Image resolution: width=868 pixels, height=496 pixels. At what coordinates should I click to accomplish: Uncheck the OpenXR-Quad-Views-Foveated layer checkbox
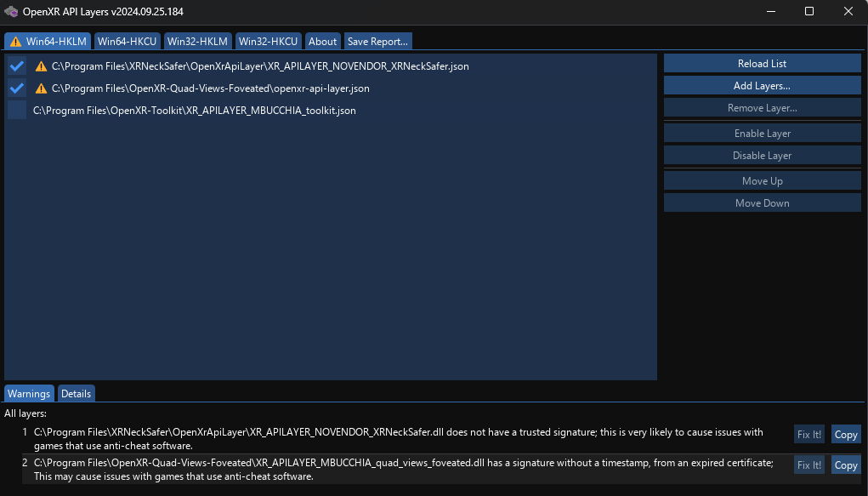pyautogui.click(x=17, y=88)
